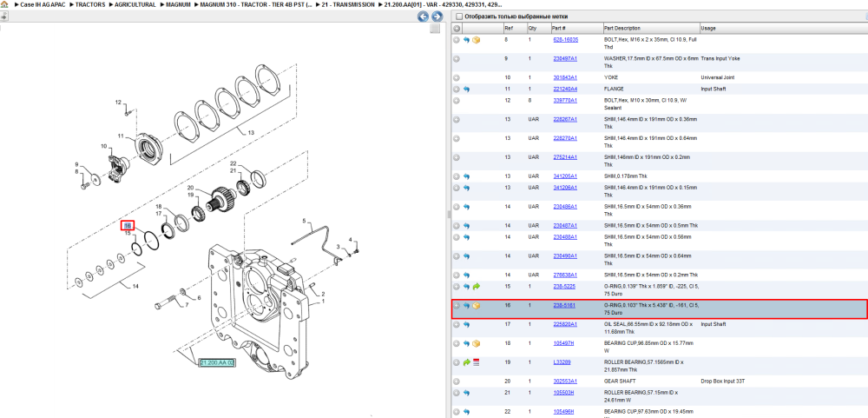Click blue arrow icon for O-ring 238-5225
This screenshot has height=418, width=868.
point(467,287)
